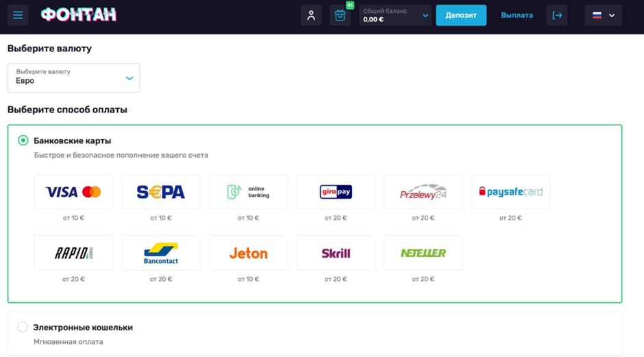Select the Jeton payment tile
Screen dimensions: 644x357
point(248,253)
